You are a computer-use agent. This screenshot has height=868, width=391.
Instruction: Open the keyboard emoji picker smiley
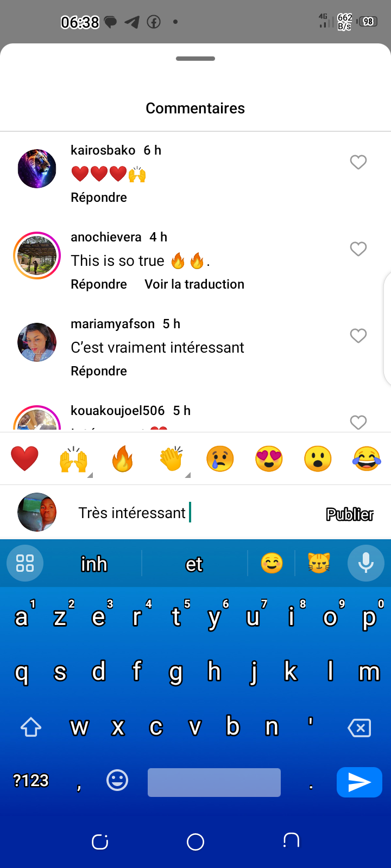tap(117, 781)
